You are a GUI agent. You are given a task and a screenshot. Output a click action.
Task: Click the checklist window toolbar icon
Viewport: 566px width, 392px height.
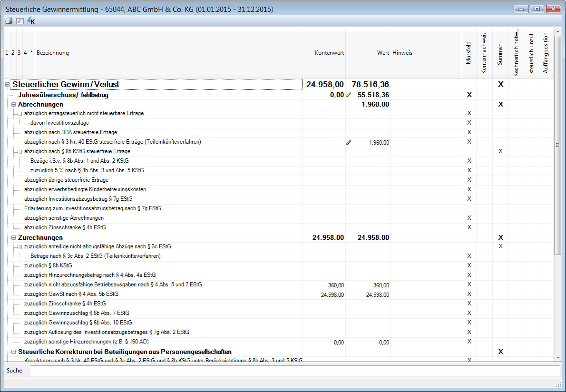[20, 21]
